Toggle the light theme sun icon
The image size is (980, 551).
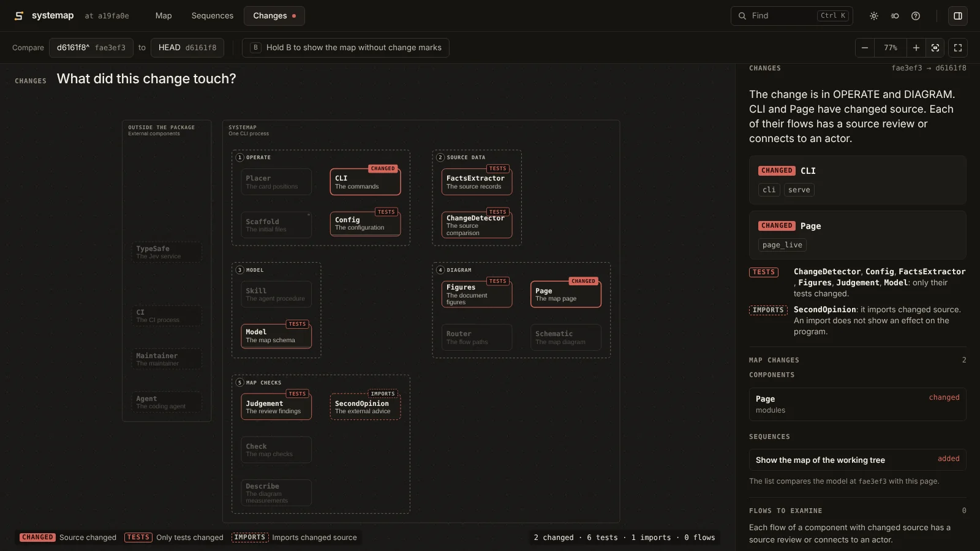click(x=874, y=16)
